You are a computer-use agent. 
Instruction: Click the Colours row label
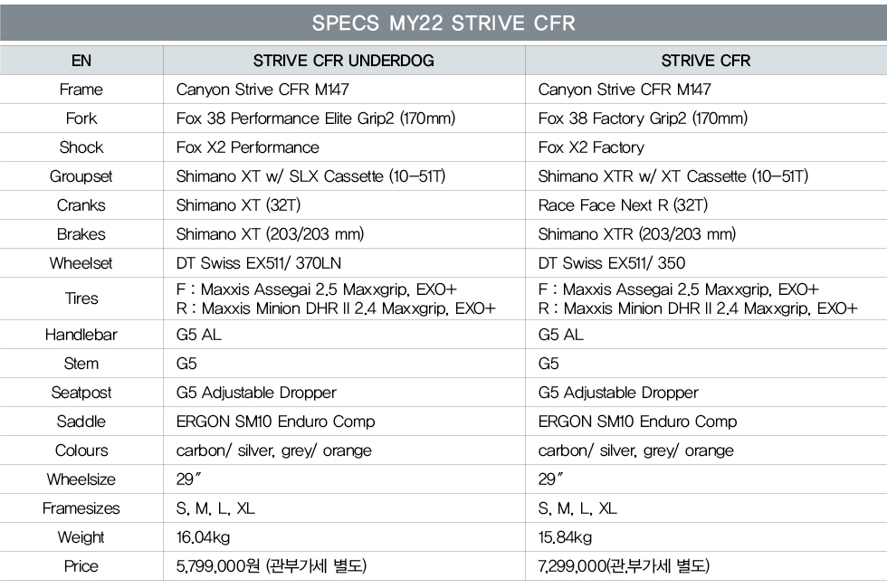click(81, 450)
